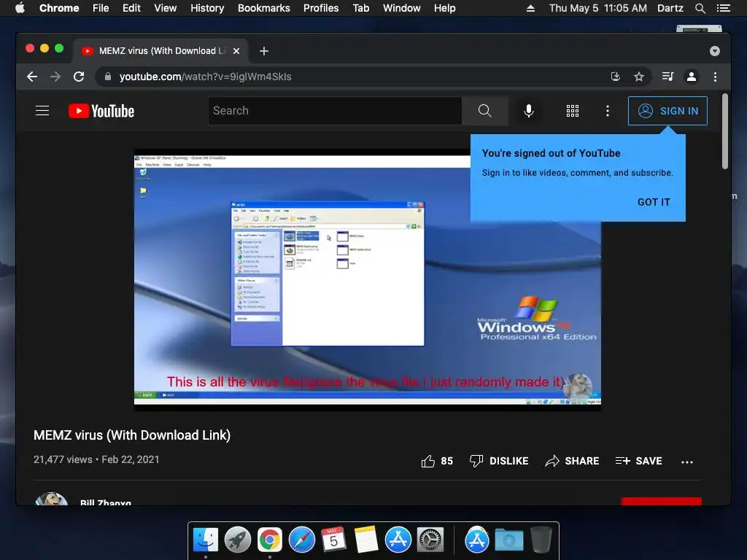Viewport: 747px width, 560px height.
Task: Go forward in Chrome
Action: 55,77
